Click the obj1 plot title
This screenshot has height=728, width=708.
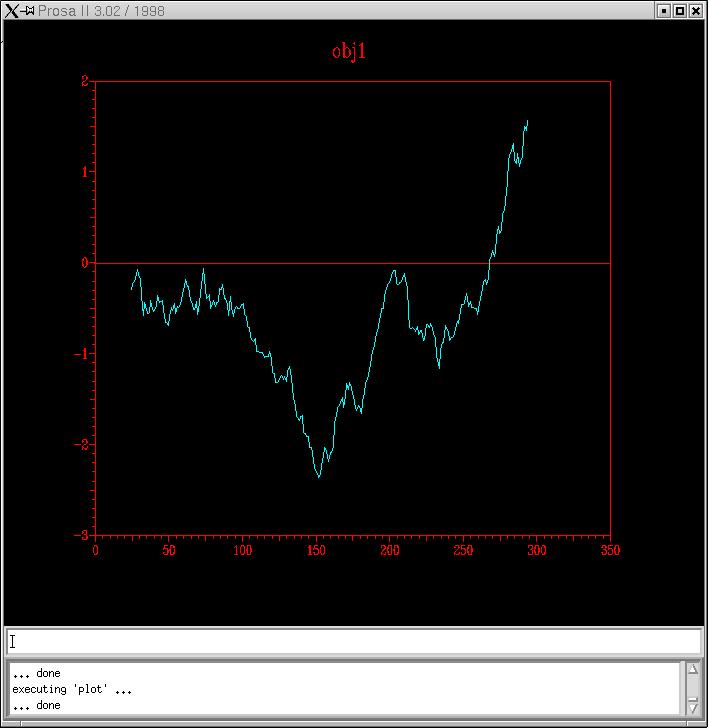[349, 51]
